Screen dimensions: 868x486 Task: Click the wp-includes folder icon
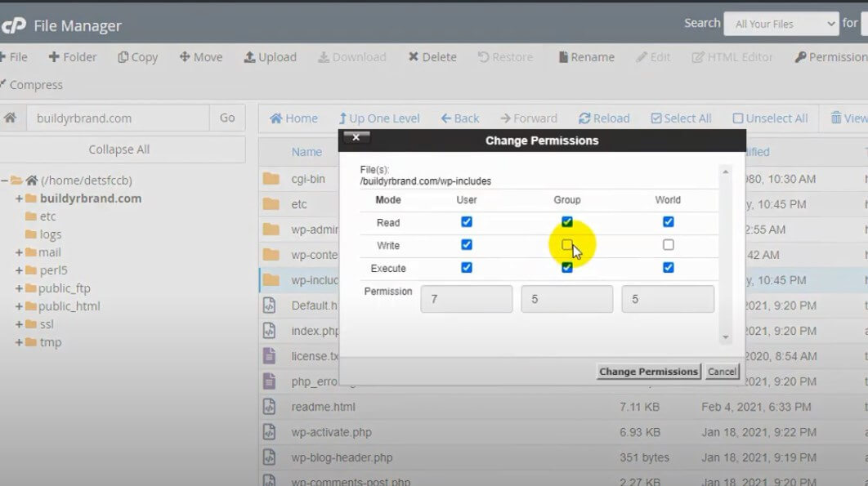271,279
